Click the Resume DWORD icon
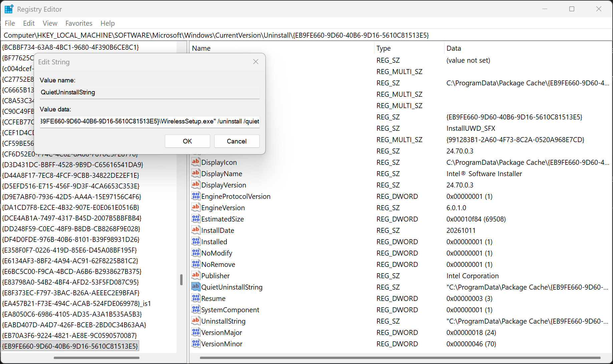The height and width of the screenshot is (364, 613). tap(196, 298)
